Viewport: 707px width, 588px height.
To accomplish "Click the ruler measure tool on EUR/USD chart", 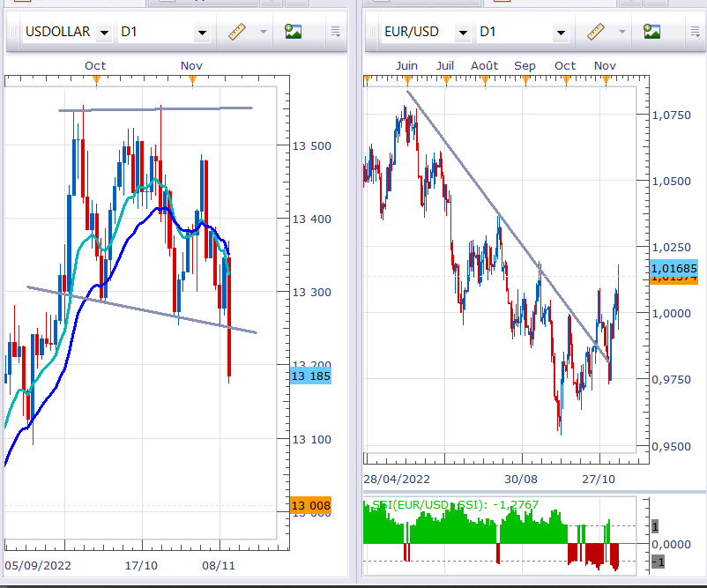I will (x=596, y=33).
